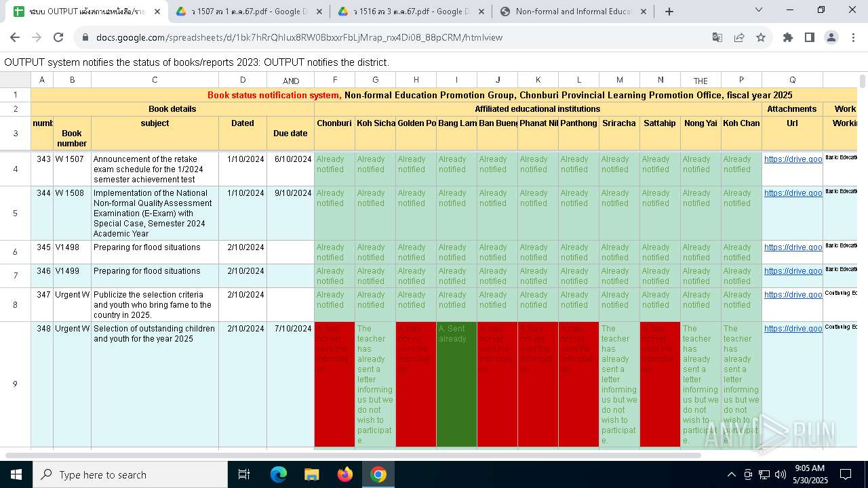Open the drive link for book W 1507
The width and height of the screenshot is (868, 488).
coord(793,159)
